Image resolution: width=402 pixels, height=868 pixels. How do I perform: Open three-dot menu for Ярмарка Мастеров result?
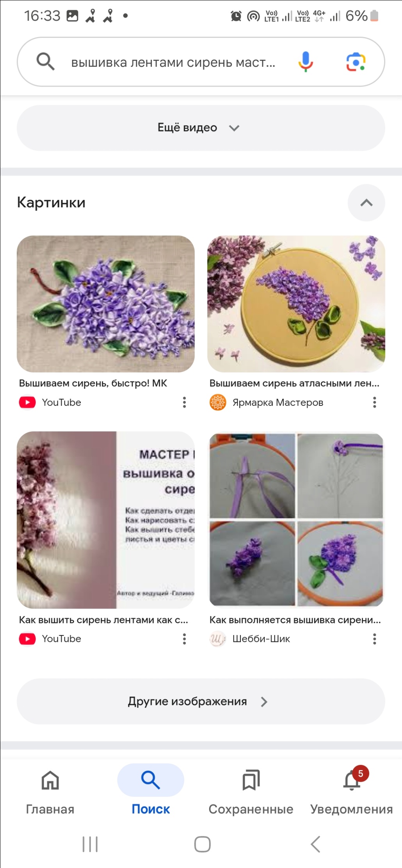pyautogui.click(x=374, y=402)
